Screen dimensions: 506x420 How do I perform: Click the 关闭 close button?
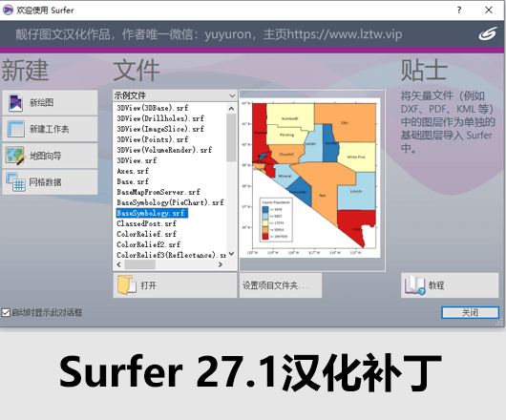click(x=470, y=312)
